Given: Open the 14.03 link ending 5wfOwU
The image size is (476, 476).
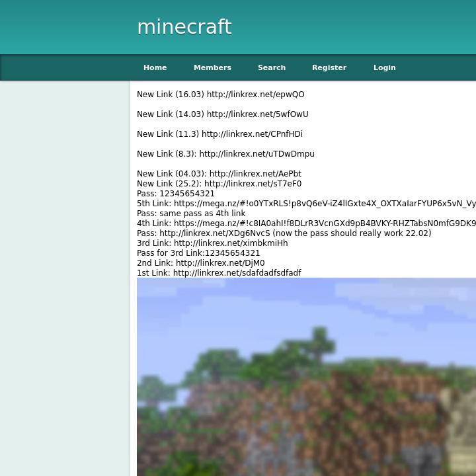Looking at the screenshot, I should click(257, 114).
